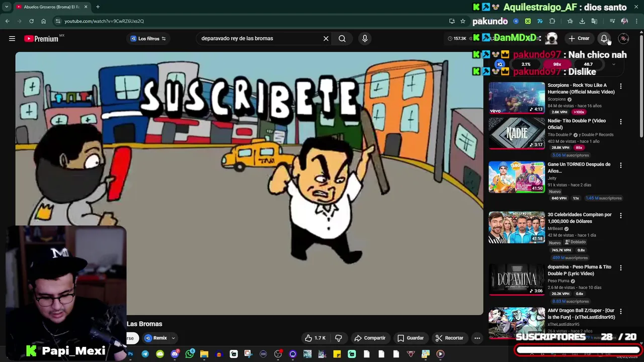Screen dimensions: 644x362
Task: Go back with the browser back arrow
Action: click(x=7, y=21)
